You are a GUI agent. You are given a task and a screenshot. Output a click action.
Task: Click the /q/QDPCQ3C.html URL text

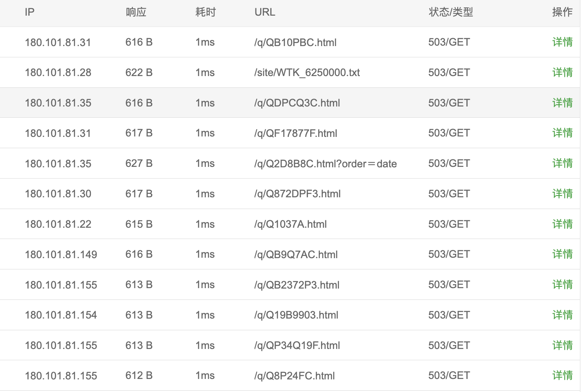click(297, 103)
